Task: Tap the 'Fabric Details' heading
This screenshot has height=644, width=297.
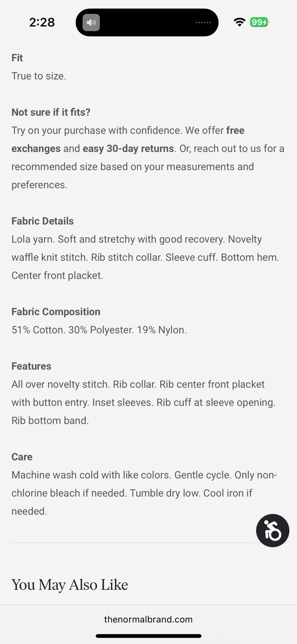Action: pos(42,221)
